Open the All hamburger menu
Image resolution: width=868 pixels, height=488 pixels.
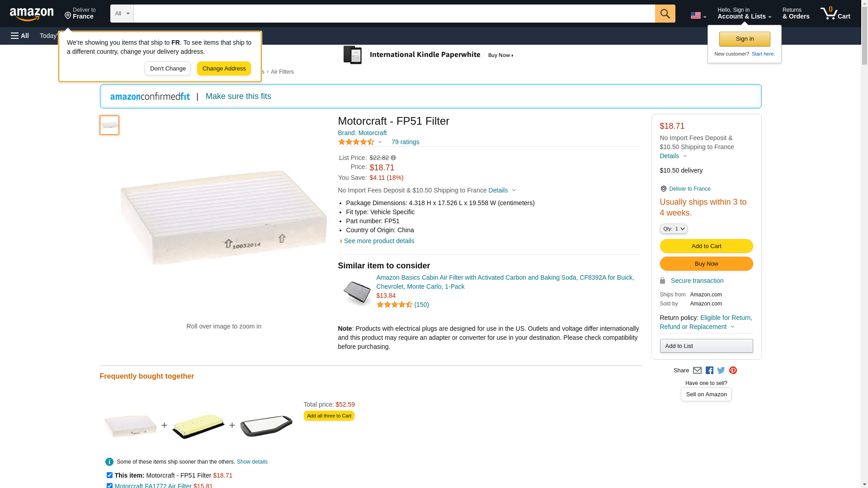click(20, 36)
